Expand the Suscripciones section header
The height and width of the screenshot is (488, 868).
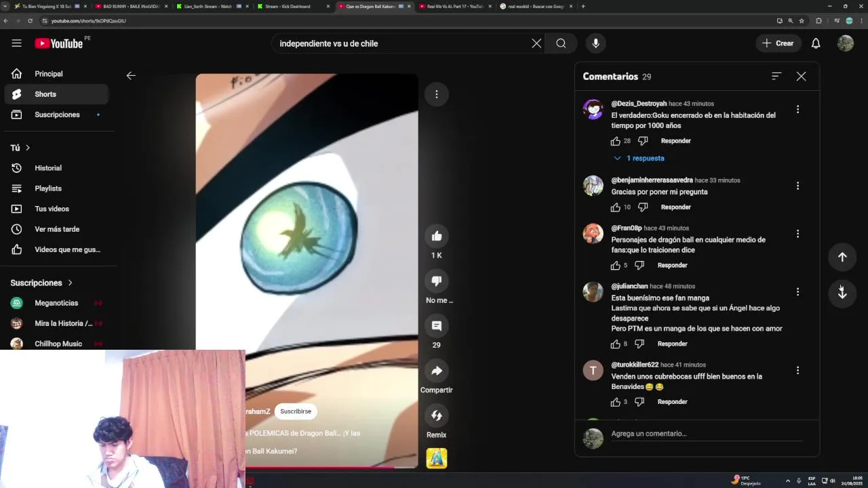click(41, 283)
